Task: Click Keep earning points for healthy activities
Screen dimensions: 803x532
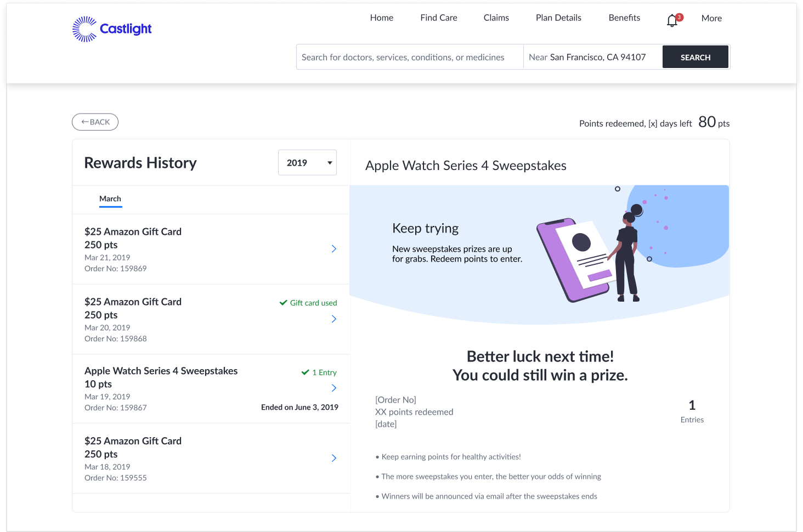Action: (x=451, y=457)
